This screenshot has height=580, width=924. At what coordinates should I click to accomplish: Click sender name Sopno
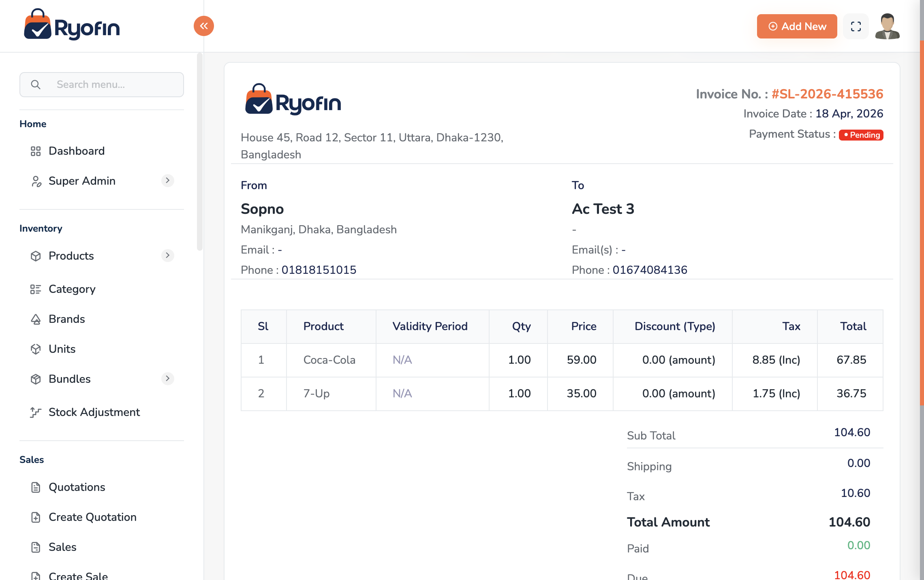pyautogui.click(x=262, y=209)
